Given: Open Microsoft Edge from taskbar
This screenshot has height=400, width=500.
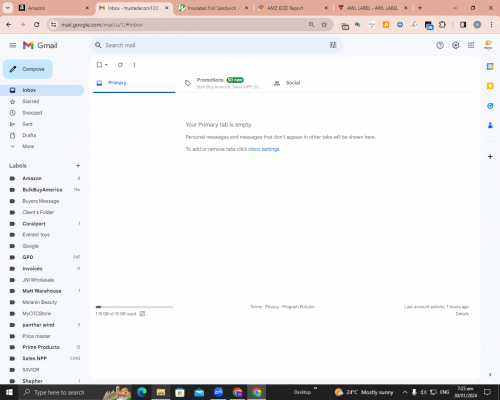Looking at the screenshot, I should [141, 392].
